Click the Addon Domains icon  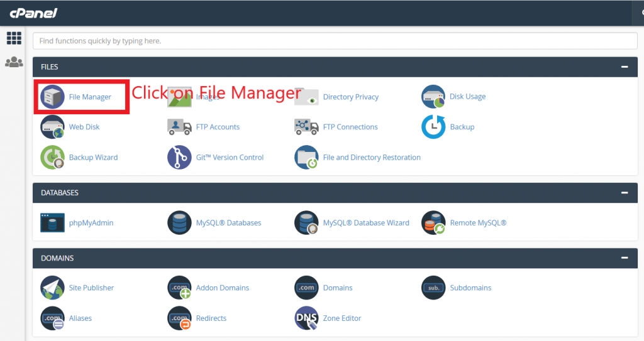tap(179, 288)
